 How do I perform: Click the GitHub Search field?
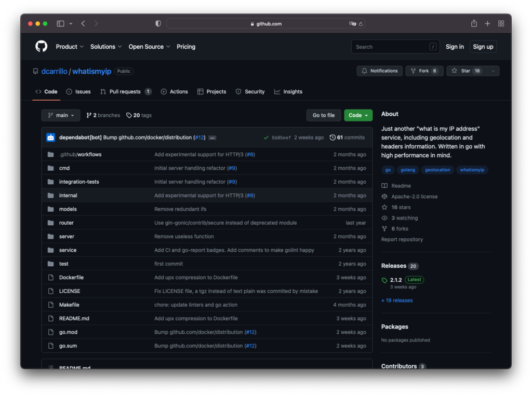[x=395, y=47]
